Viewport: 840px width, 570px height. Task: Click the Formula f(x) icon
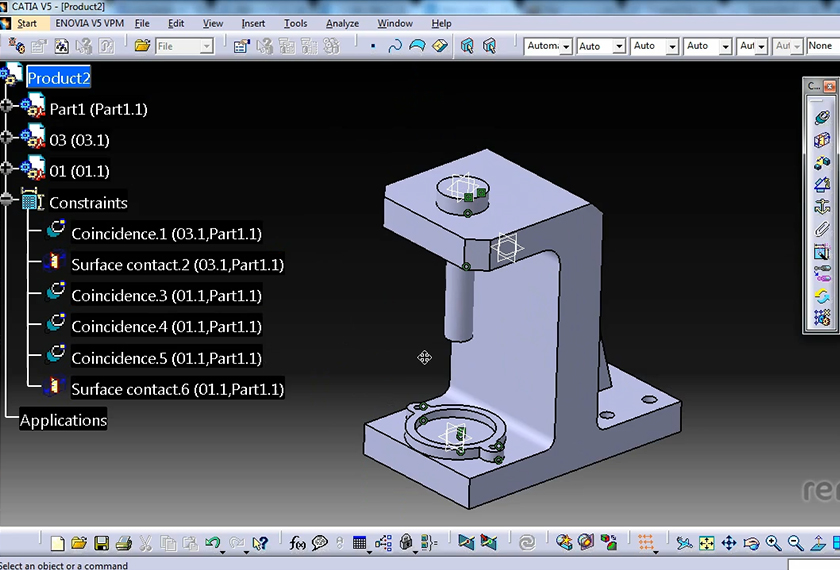(x=297, y=543)
